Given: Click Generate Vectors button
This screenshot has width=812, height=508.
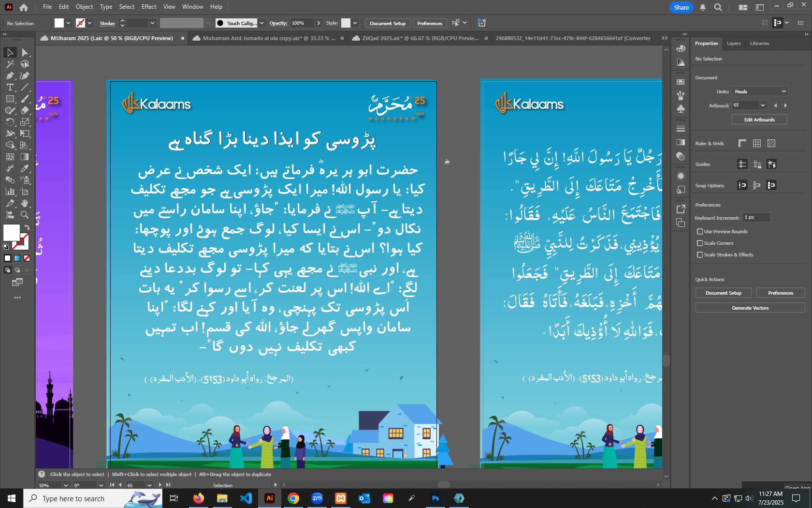Looking at the screenshot, I should click(x=750, y=308).
